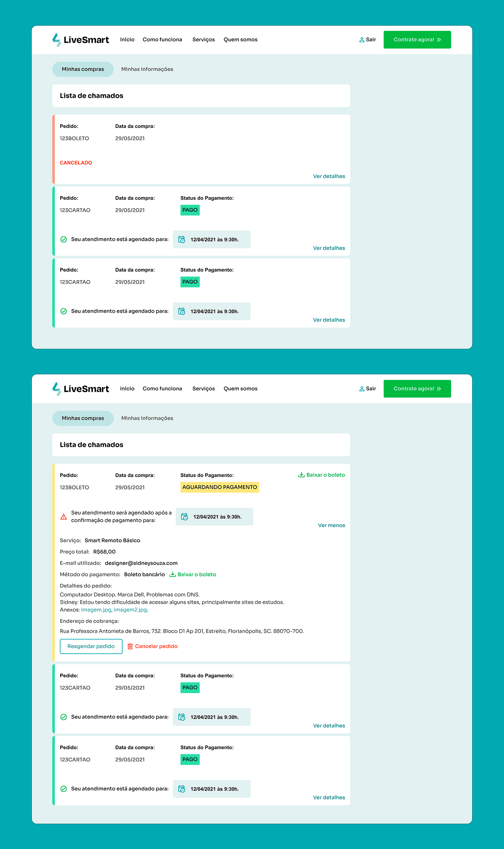504x849 pixels.
Task: Click the LiveSmart logo in the lower screen
Action: [81, 389]
